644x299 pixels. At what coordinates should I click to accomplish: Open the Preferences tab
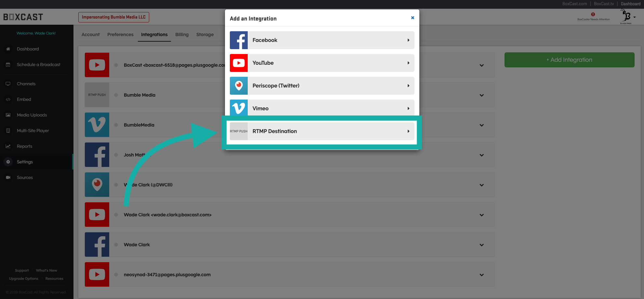tap(120, 34)
